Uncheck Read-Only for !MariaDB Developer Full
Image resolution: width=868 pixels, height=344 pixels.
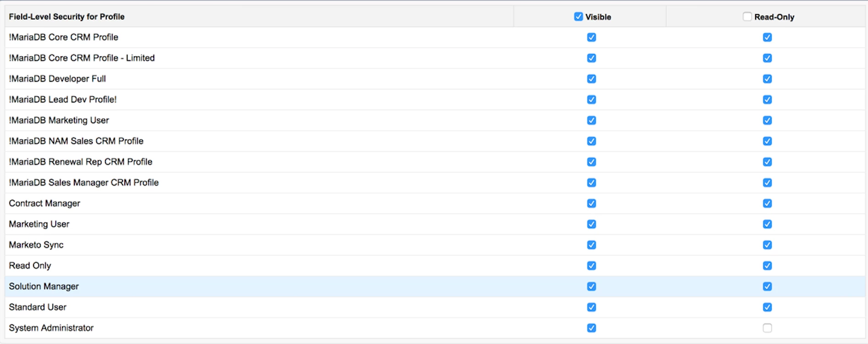tap(768, 79)
